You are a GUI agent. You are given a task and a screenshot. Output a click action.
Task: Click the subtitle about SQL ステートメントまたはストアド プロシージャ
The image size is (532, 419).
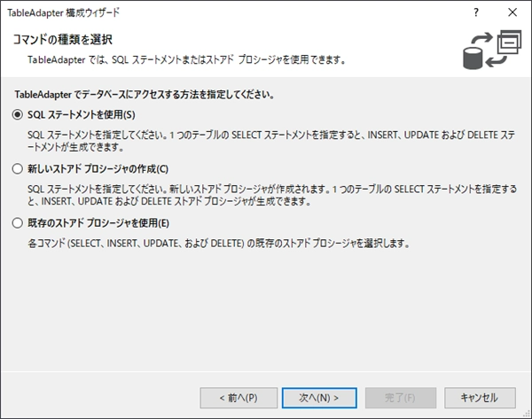point(186,59)
